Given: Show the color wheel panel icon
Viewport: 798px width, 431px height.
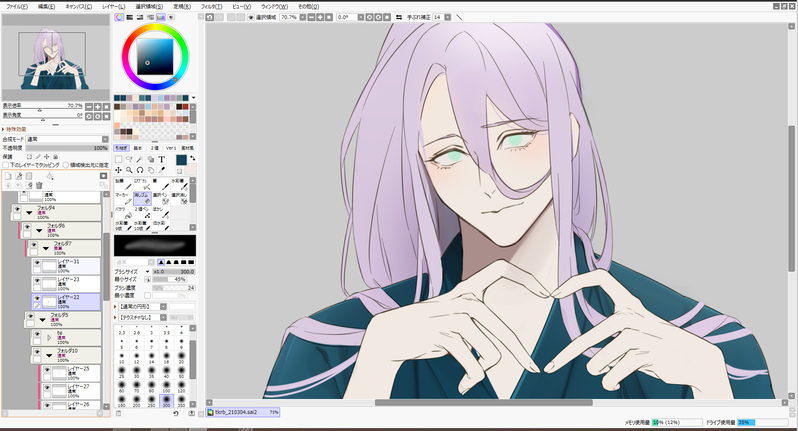Looking at the screenshot, I should (x=119, y=17).
